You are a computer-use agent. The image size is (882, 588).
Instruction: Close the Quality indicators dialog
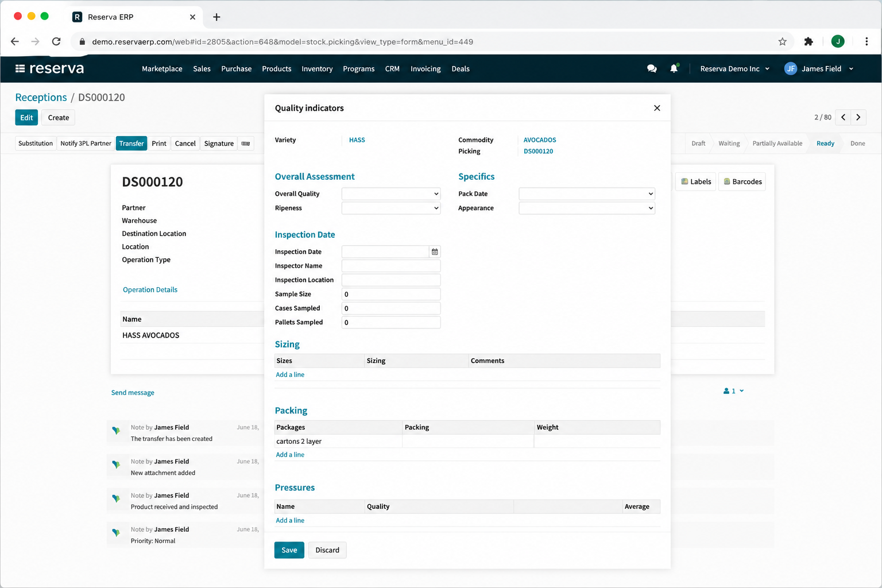pyautogui.click(x=657, y=108)
